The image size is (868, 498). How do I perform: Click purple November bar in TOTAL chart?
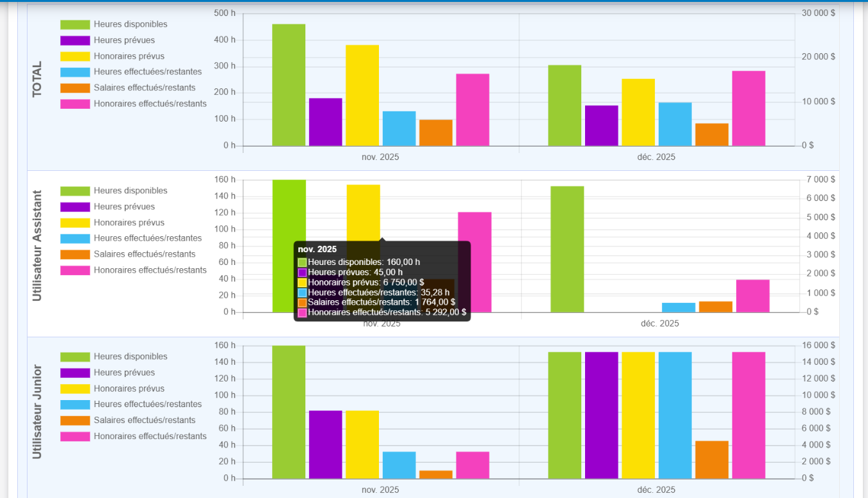click(x=325, y=122)
